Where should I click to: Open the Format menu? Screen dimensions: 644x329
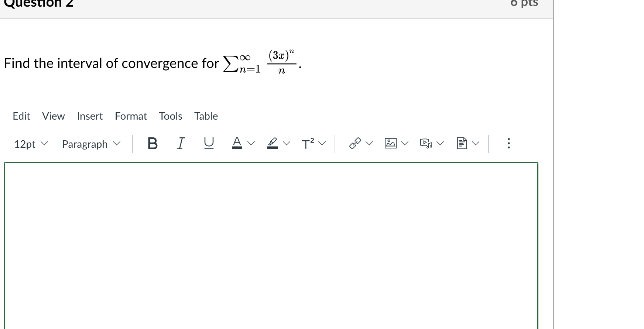click(x=131, y=116)
